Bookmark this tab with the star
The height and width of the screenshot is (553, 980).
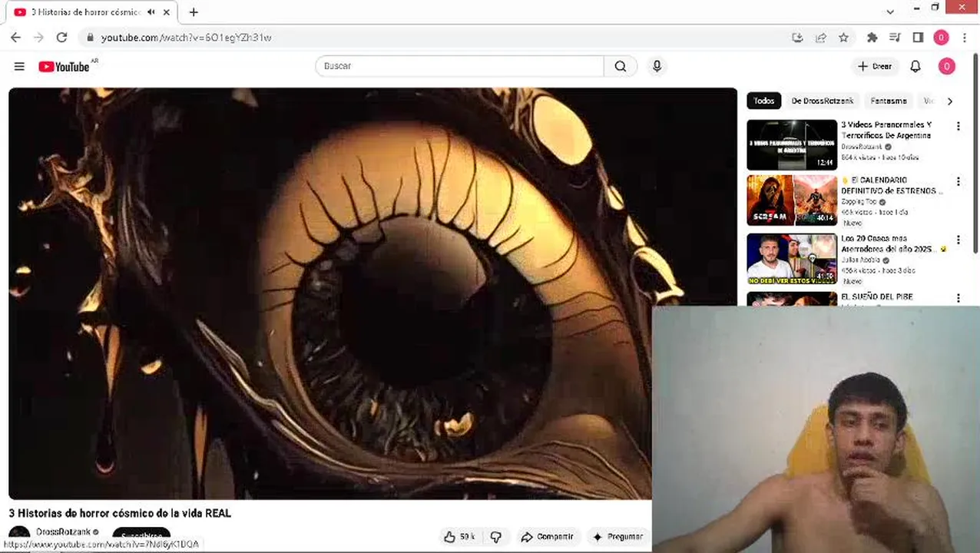coord(844,37)
